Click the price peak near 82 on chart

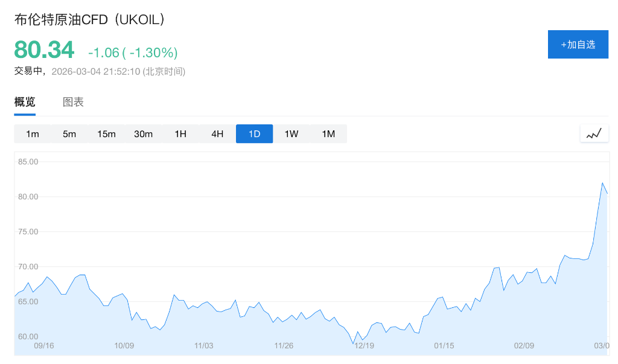(602, 183)
